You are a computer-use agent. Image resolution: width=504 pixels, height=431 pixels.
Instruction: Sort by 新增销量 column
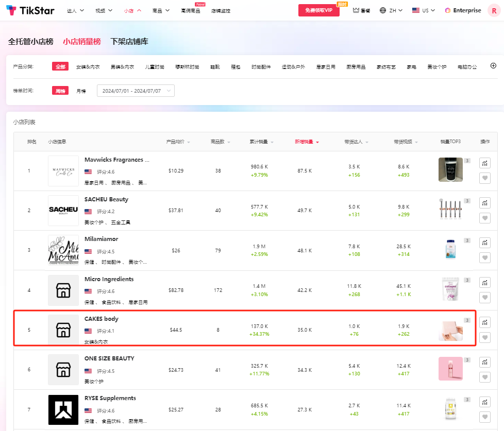click(x=307, y=142)
